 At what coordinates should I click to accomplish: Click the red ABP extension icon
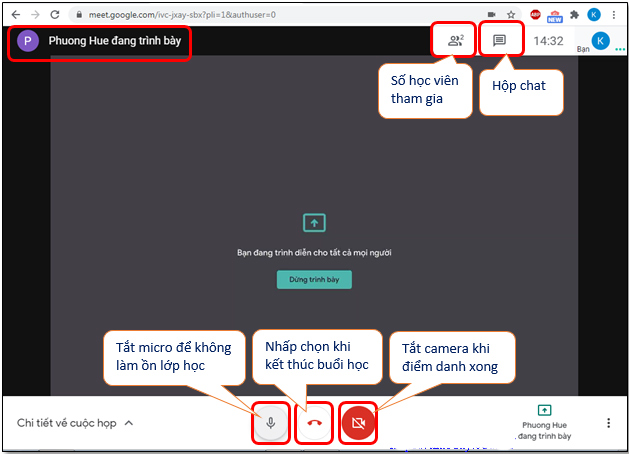535,15
